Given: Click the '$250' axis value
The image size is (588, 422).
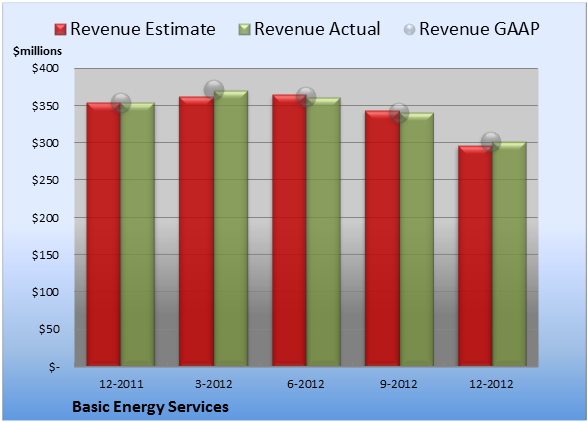Looking at the screenshot, I should [45, 180].
